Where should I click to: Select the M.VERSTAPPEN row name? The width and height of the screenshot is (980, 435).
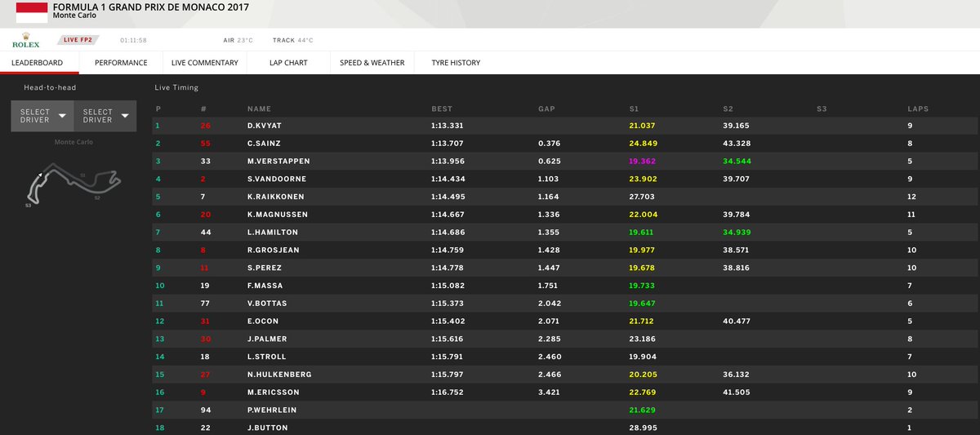[278, 161]
